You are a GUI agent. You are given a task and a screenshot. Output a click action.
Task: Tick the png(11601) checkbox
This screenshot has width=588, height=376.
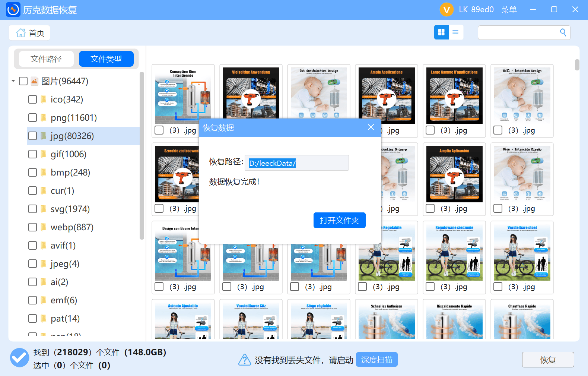[33, 118]
